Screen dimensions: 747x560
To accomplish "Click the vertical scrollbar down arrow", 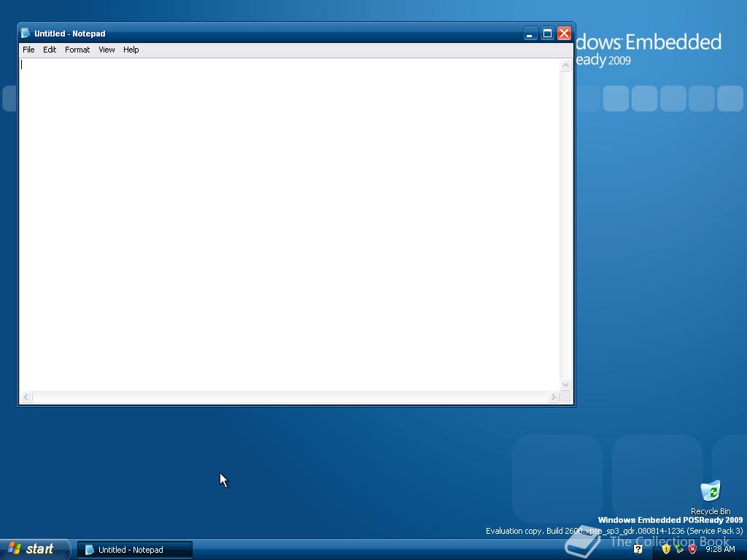I will coord(565,384).
